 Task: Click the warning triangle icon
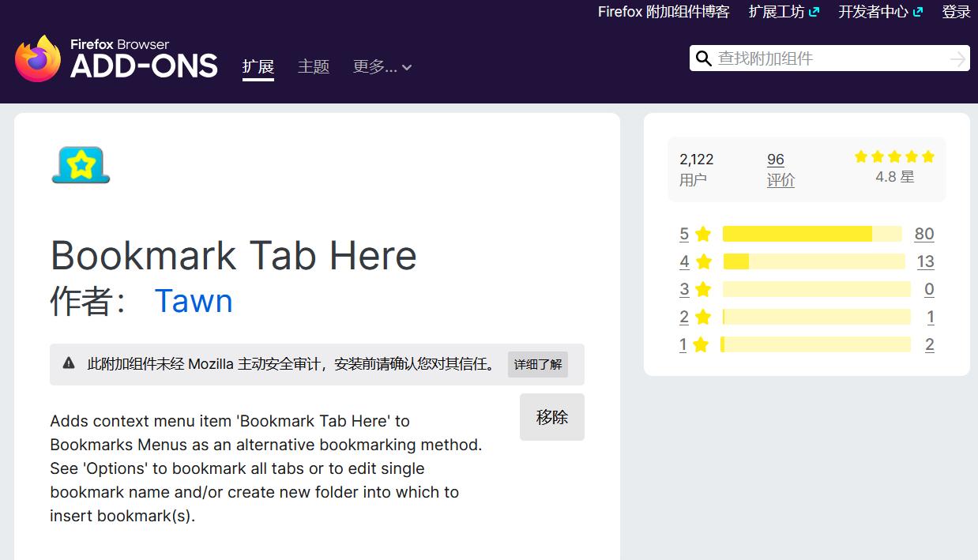point(69,363)
